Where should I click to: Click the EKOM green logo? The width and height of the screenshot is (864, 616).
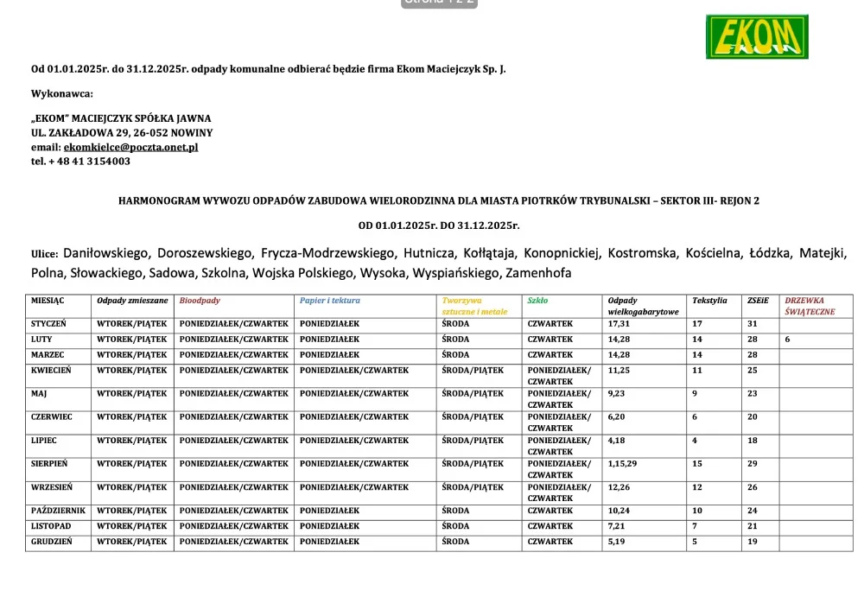[757, 37]
